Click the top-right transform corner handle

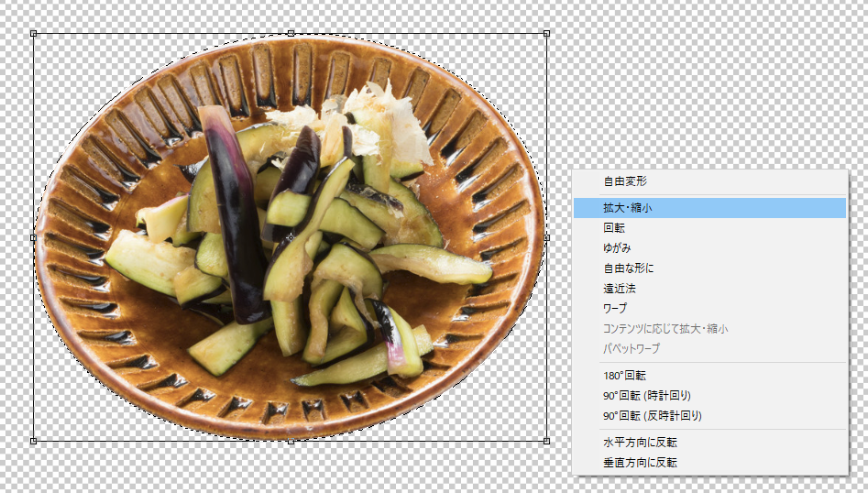547,34
